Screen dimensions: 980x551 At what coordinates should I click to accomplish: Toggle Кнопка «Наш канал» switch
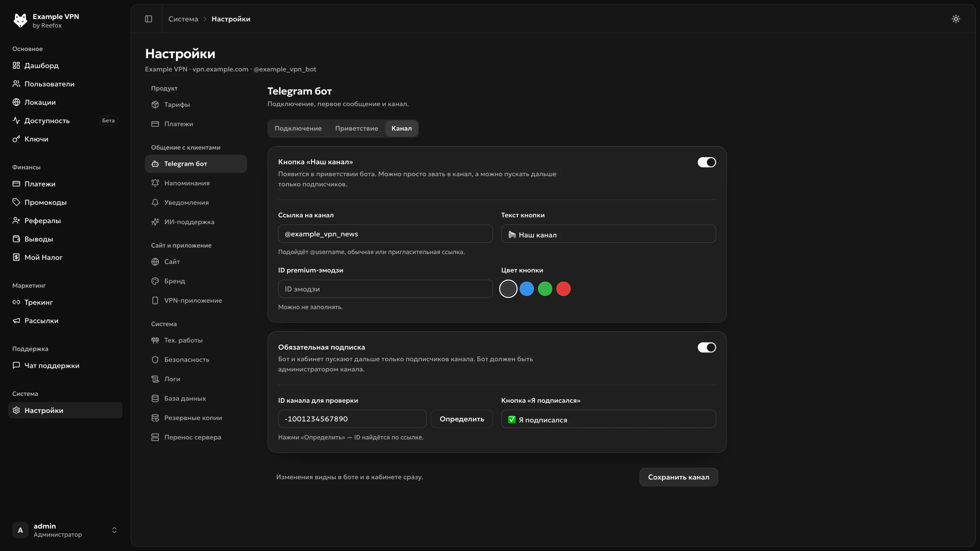pyautogui.click(x=706, y=162)
